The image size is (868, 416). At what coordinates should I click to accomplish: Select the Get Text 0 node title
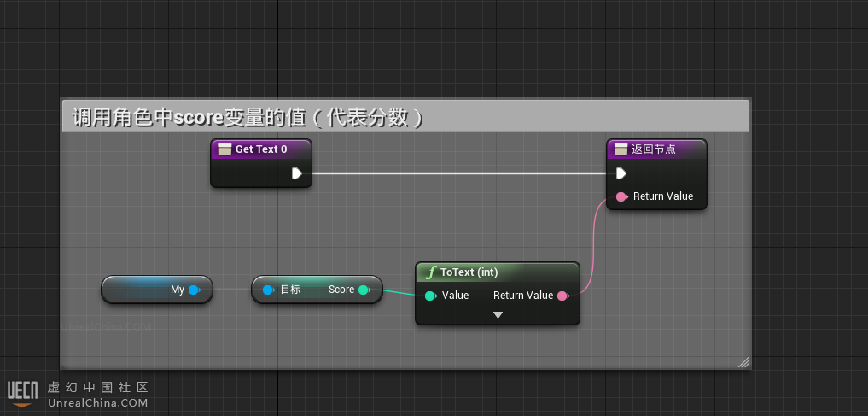[261, 149]
